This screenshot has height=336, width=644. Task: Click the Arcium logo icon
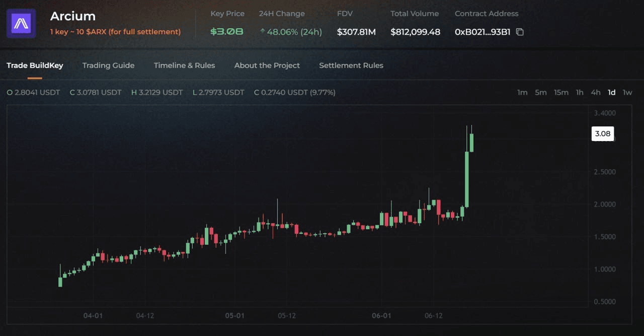click(21, 23)
